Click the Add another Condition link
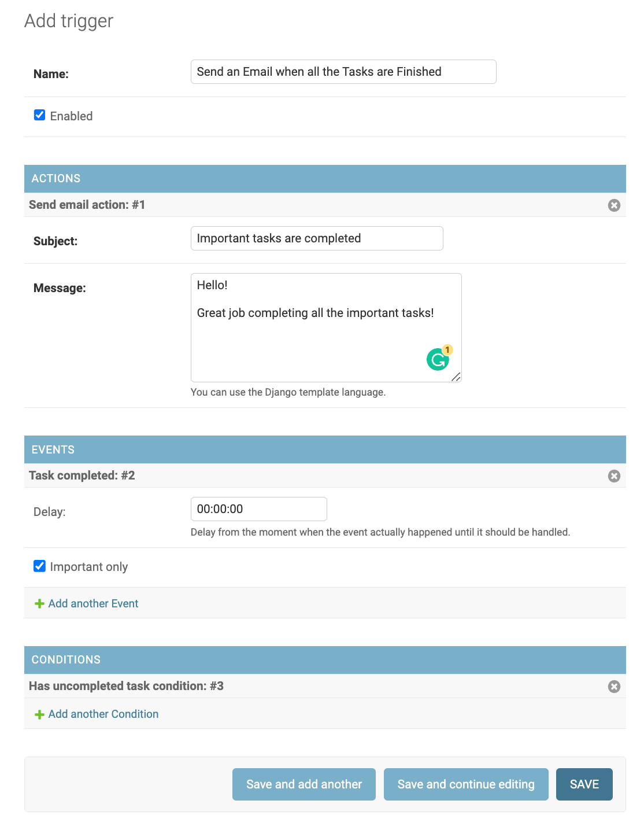Viewport: 644px width, 826px height. (x=103, y=714)
